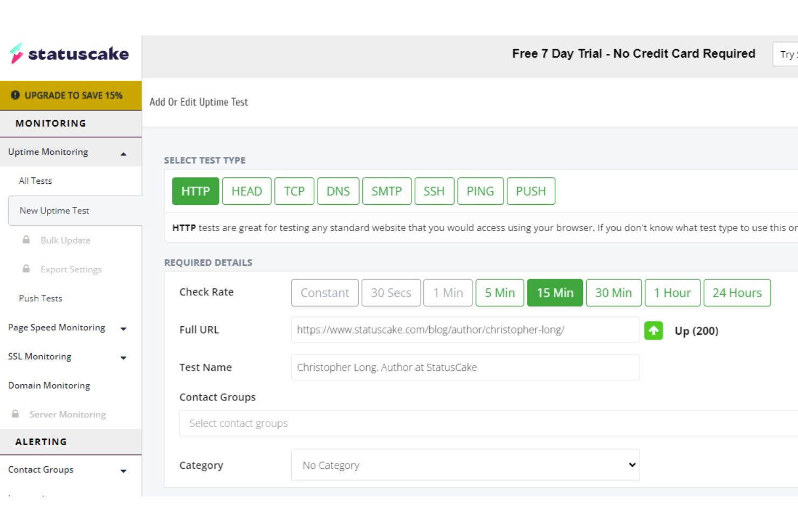Screen dimensions: 798x532
Task: Open Bulk Update in sidebar
Action: [66, 240]
